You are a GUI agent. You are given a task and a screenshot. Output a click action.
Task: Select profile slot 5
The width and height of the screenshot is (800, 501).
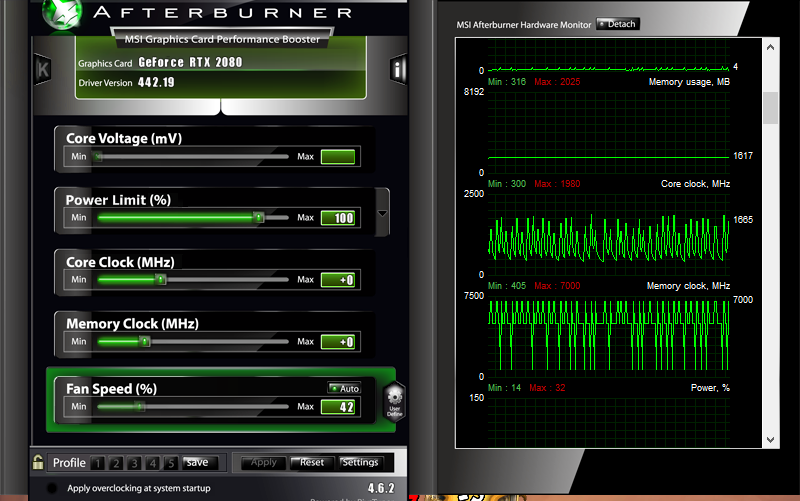pos(171,463)
